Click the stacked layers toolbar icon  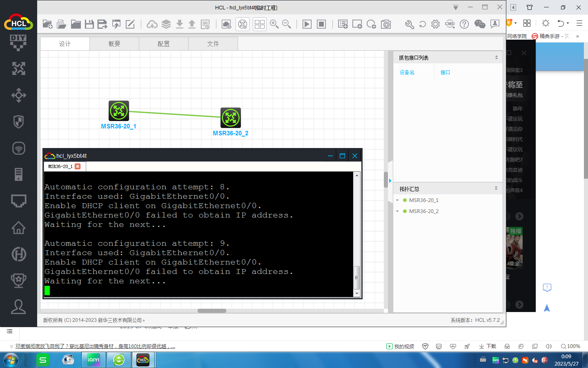coord(166,24)
